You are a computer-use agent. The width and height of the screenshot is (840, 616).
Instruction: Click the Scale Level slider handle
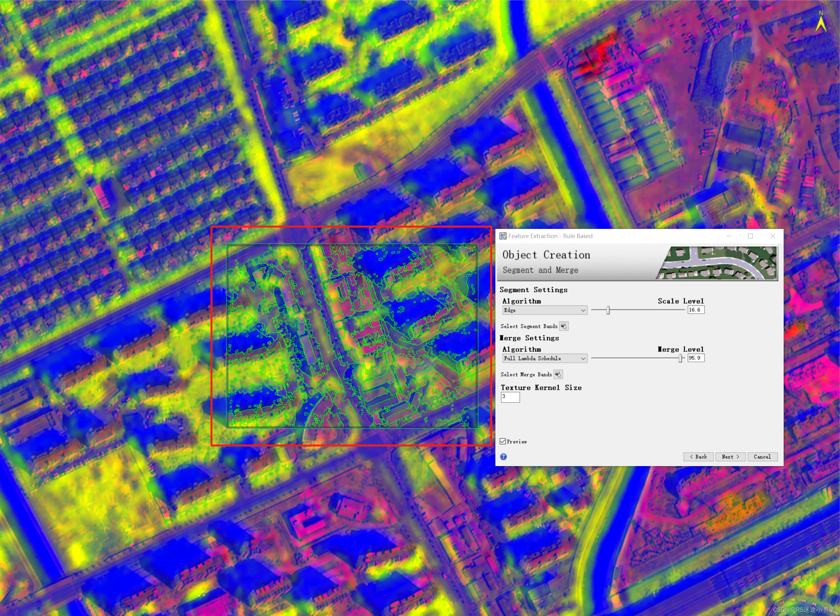[608, 310]
